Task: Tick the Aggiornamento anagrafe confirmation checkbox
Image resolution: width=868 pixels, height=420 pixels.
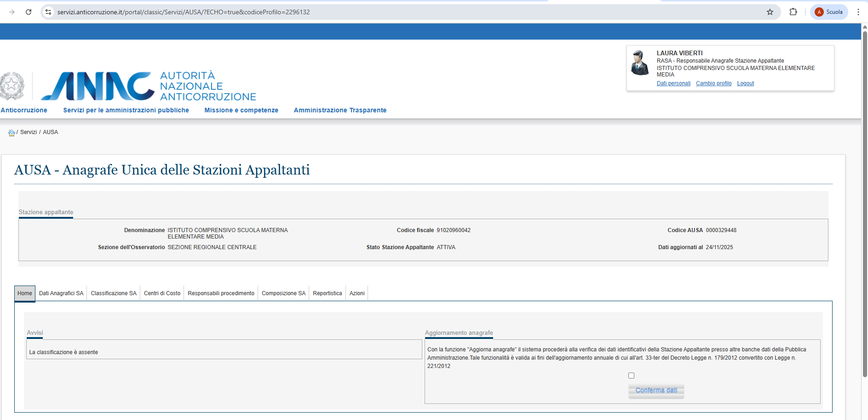Action: [631, 376]
